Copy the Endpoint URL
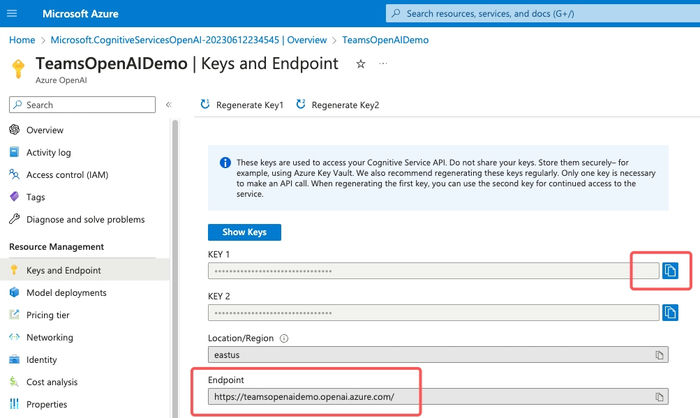The width and height of the screenshot is (700, 418). (x=659, y=397)
